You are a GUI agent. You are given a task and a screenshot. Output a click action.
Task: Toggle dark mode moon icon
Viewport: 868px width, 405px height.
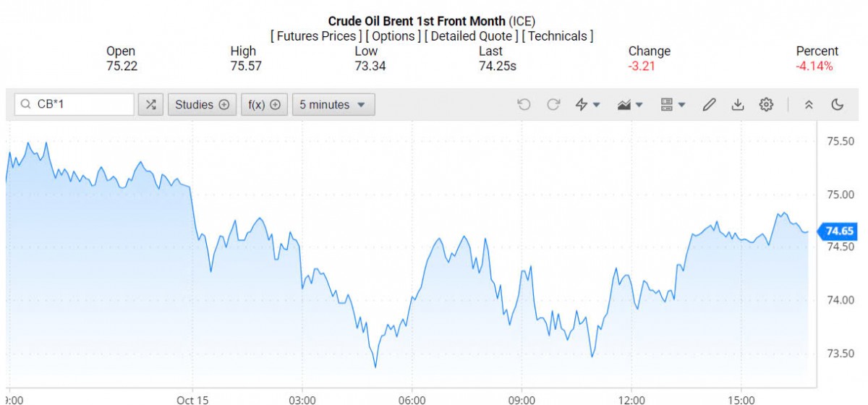pos(838,105)
